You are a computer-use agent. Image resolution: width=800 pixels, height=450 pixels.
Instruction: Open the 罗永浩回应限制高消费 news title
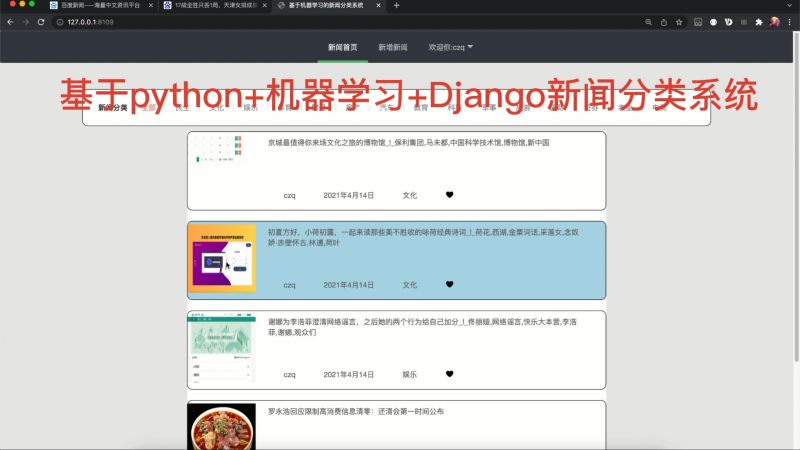356,411
